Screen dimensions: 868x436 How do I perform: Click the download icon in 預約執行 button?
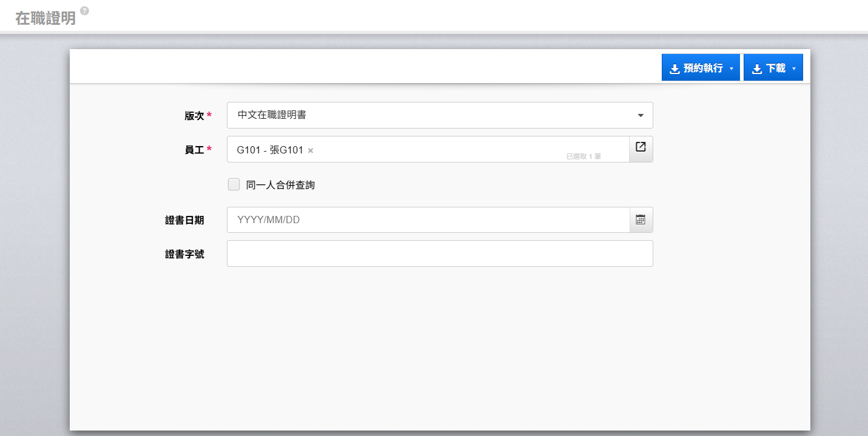click(675, 69)
